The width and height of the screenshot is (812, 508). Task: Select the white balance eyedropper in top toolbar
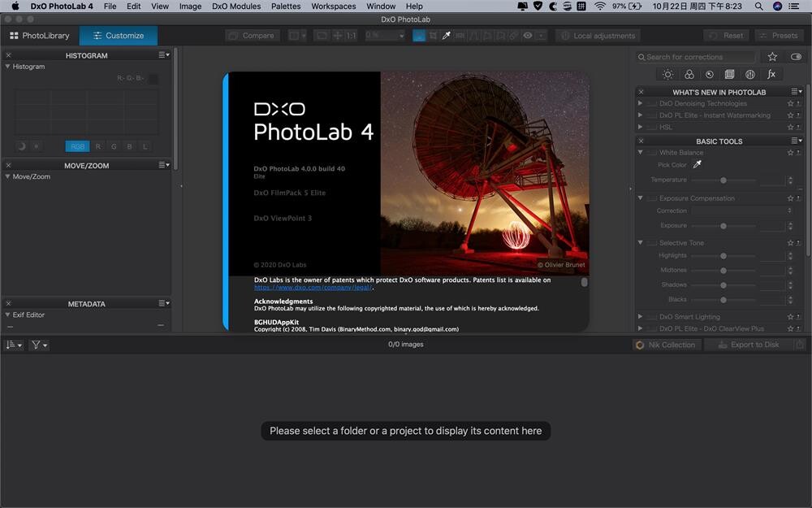tap(446, 36)
